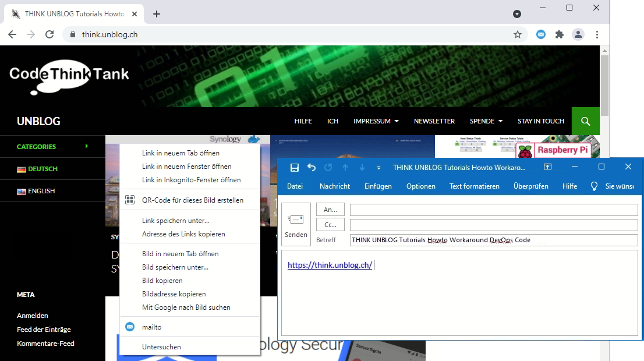Reload the page via the refresh icon
Screen dimensions: 644x361
(49, 34)
